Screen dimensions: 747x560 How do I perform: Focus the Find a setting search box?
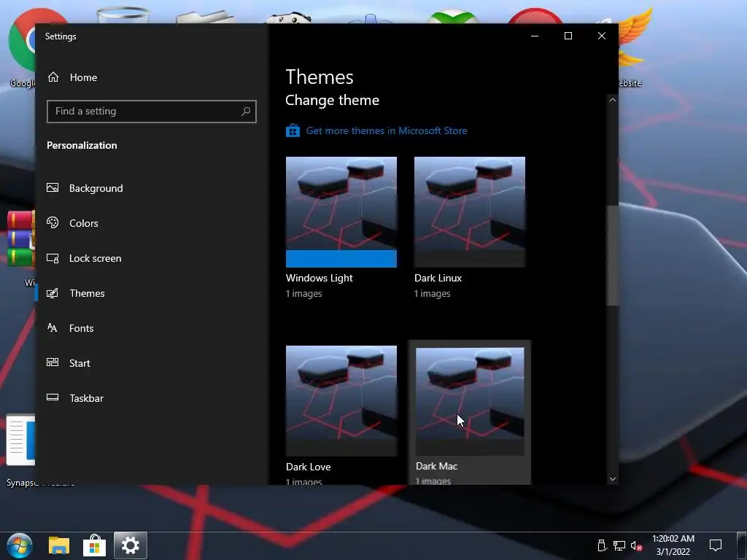tap(152, 112)
